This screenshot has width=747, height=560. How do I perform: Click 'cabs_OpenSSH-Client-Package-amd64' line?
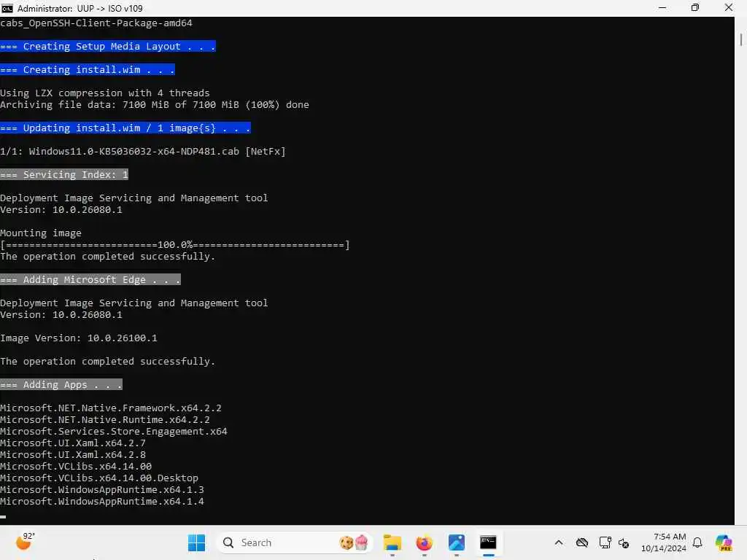tap(96, 23)
